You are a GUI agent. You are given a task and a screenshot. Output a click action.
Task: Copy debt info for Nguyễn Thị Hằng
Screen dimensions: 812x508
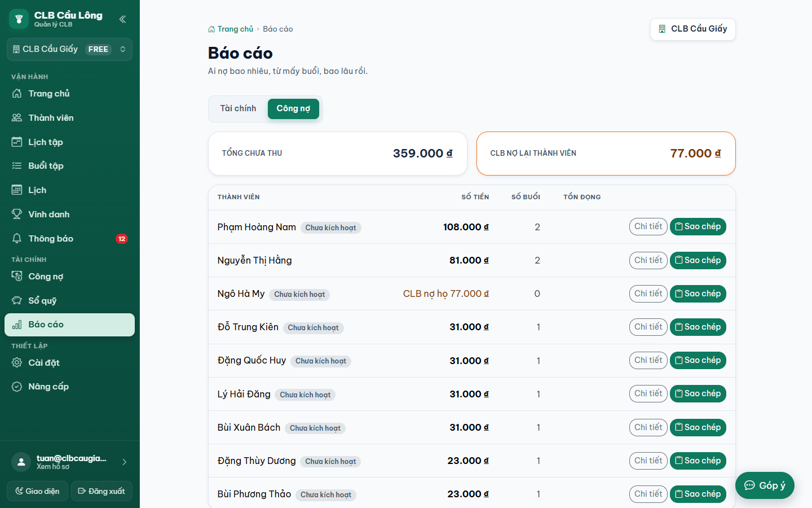[x=698, y=260]
